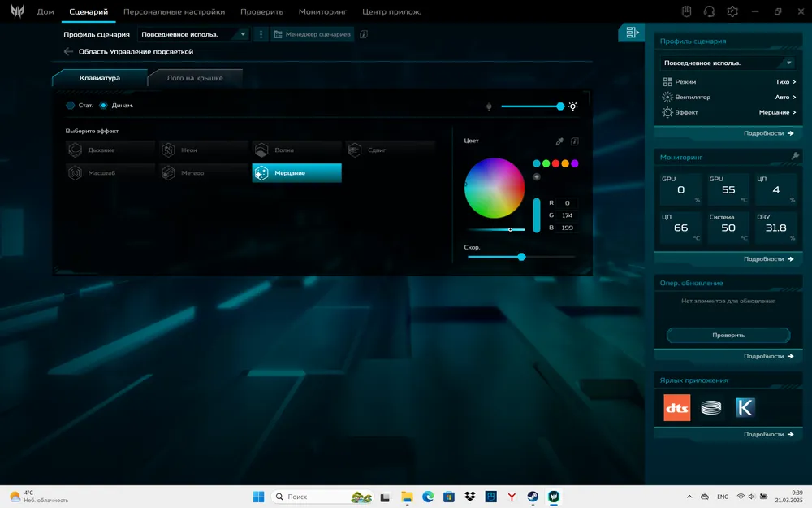812x508 pixels.
Task: Click the headset support icon in title bar
Action: point(709,11)
